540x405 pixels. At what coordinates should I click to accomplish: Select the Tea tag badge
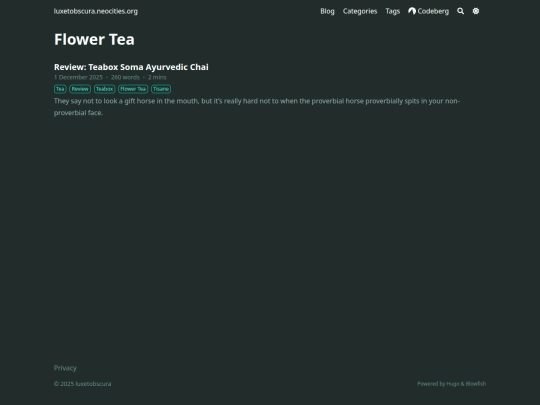coord(60,89)
